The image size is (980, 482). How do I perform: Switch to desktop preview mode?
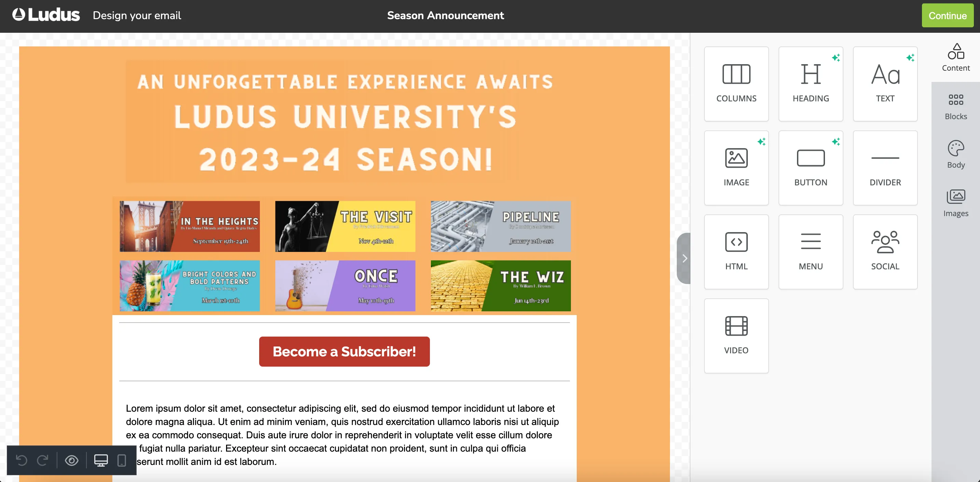[x=101, y=460]
